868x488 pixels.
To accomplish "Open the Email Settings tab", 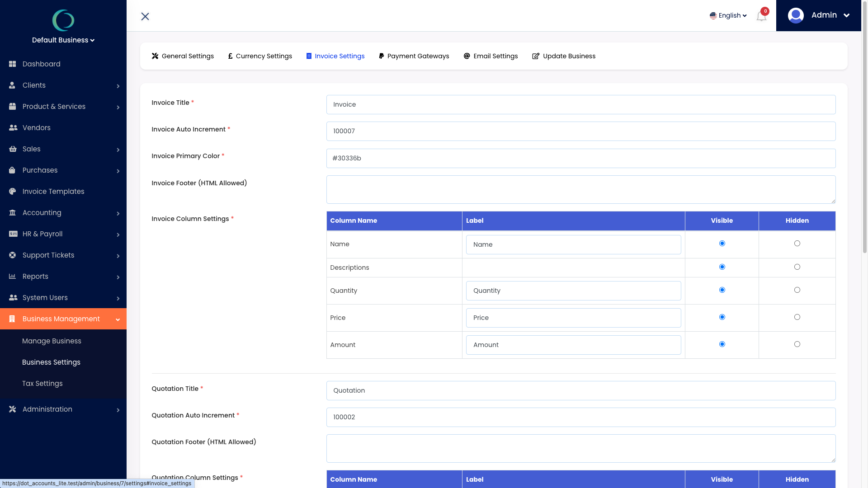I will [x=491, y=56].
